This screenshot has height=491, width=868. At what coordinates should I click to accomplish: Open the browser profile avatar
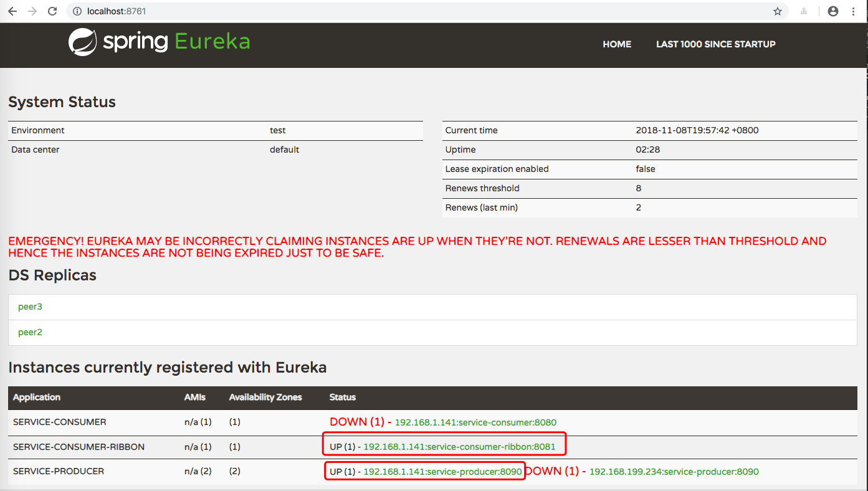pyautogui.click(x=833, y=11)
